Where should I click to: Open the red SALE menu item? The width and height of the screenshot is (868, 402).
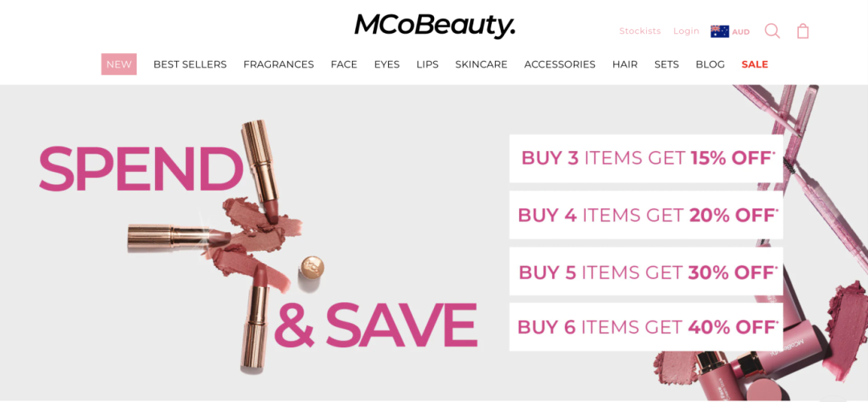click(x=755, y=64)
